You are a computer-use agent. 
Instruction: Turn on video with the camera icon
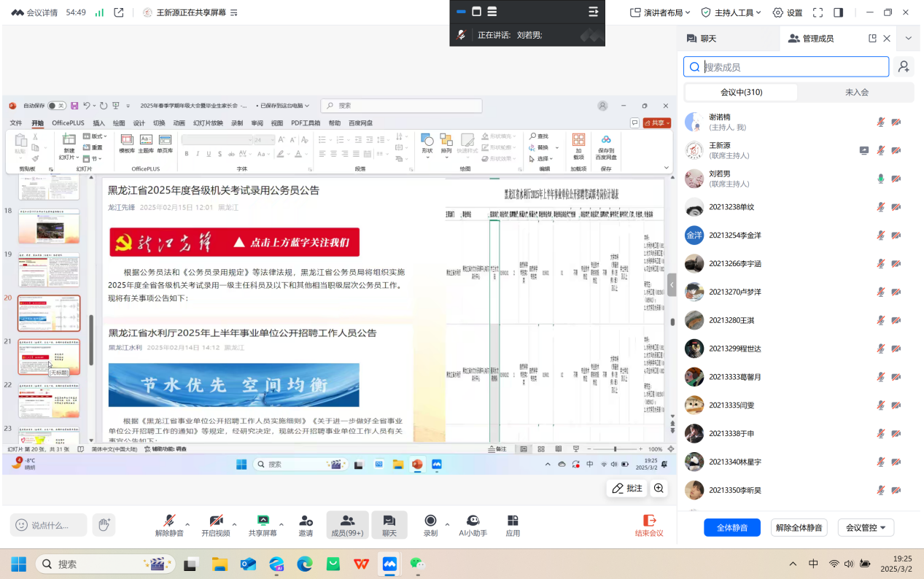216,521
